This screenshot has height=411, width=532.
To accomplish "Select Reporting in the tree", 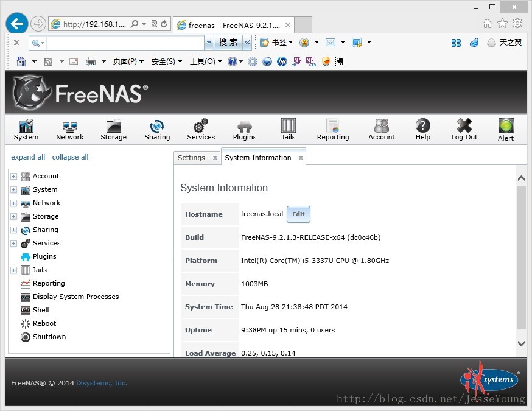I will tap(49, 283).
